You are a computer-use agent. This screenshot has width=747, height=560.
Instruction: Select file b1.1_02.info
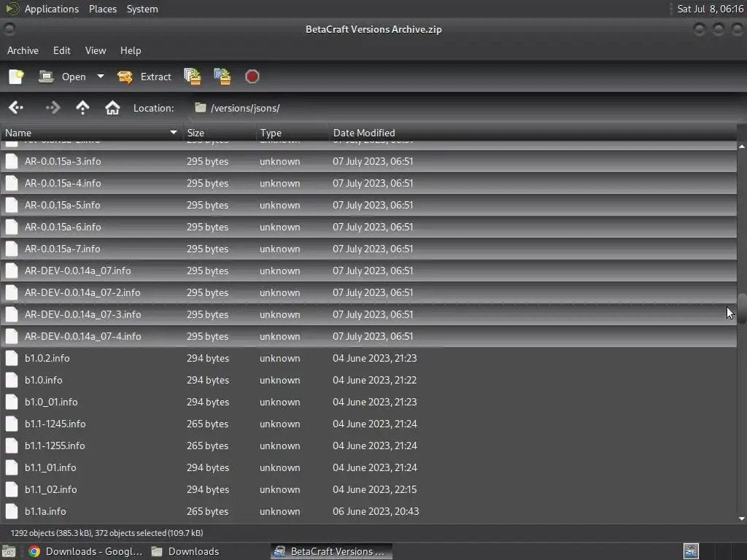[x=368, y=489]
